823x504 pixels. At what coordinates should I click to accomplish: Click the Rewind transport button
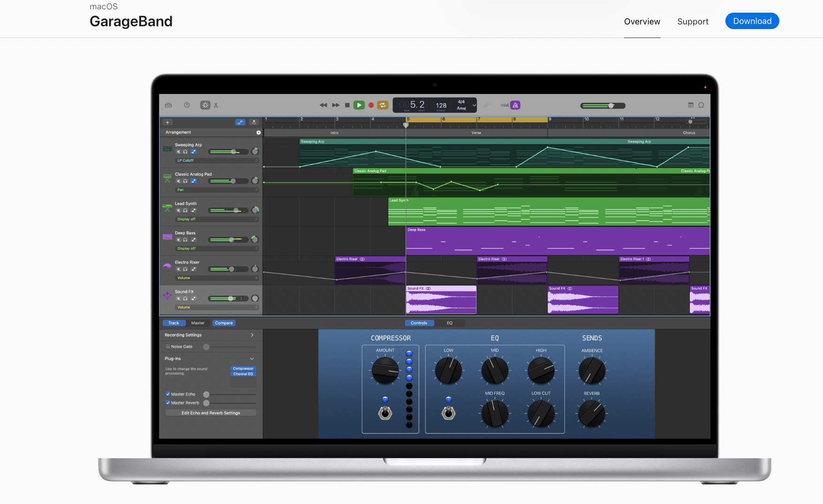coord(323,105)
